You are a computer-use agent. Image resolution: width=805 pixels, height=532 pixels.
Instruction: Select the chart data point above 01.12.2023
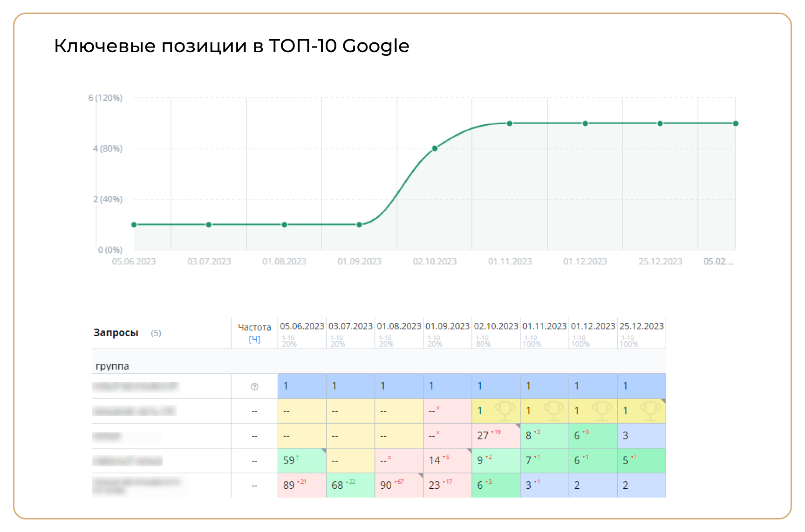coord(585,123)
